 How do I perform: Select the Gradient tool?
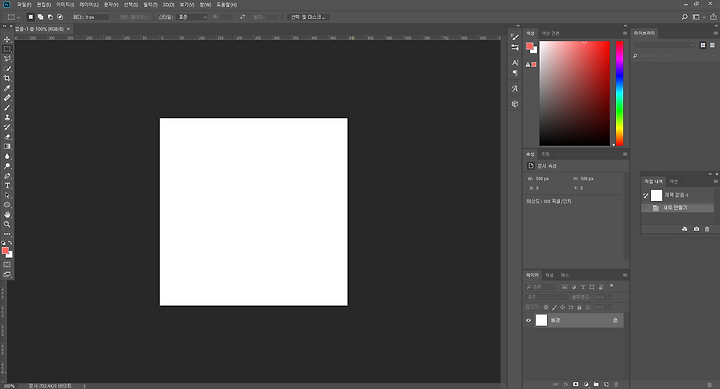7,147
